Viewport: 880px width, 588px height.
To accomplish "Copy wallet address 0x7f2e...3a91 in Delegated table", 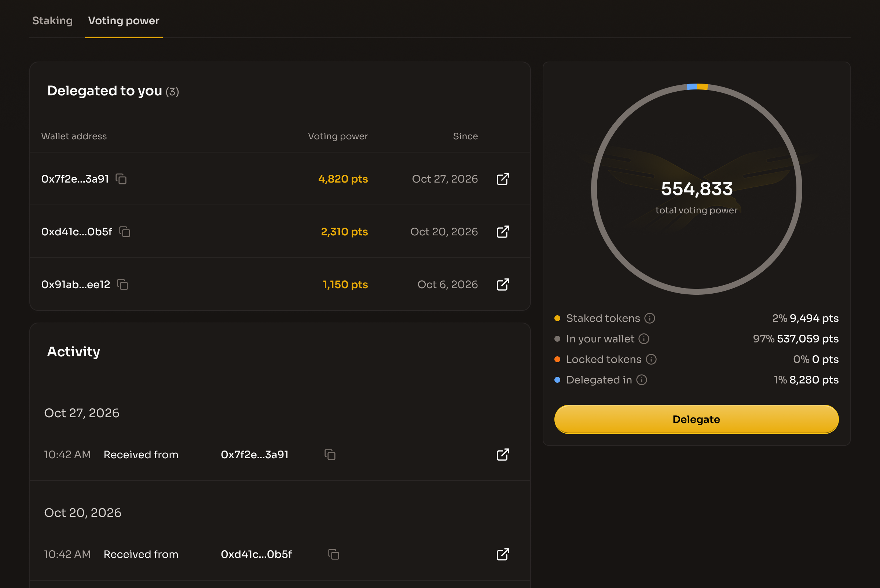I will (x=121, y=179).
